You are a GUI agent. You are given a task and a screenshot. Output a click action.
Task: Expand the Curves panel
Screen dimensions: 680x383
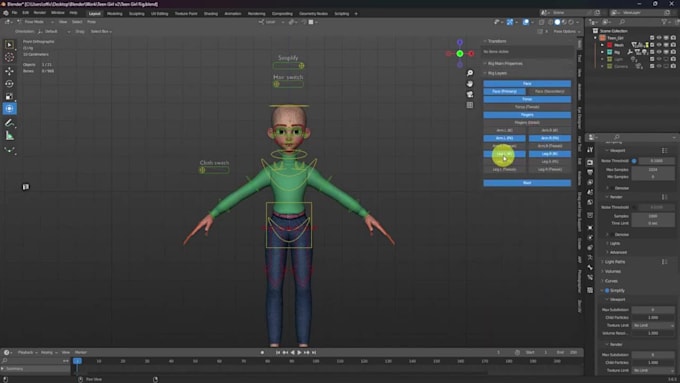[x=610, y=281]
